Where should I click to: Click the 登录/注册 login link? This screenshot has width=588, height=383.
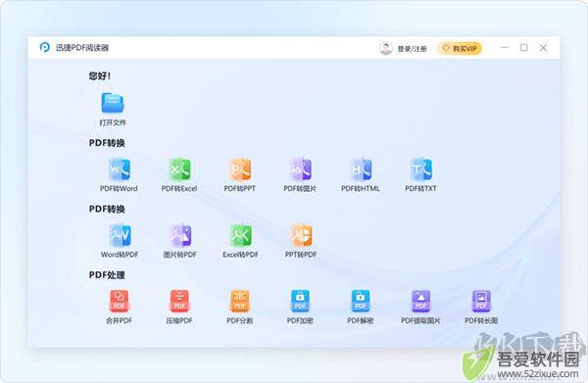412,49
